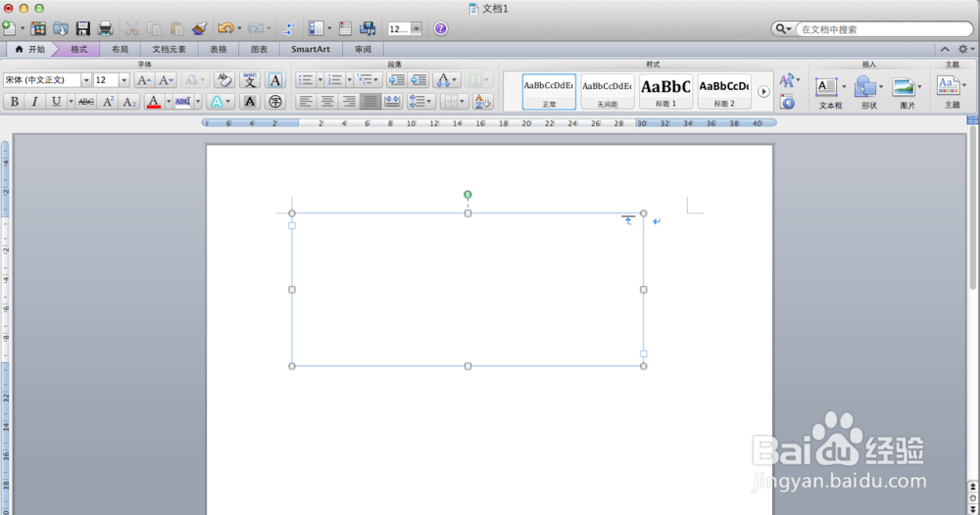980x515 pixels.
Task: Click Clear Formatting eraser icon
Action: point(223,80)
